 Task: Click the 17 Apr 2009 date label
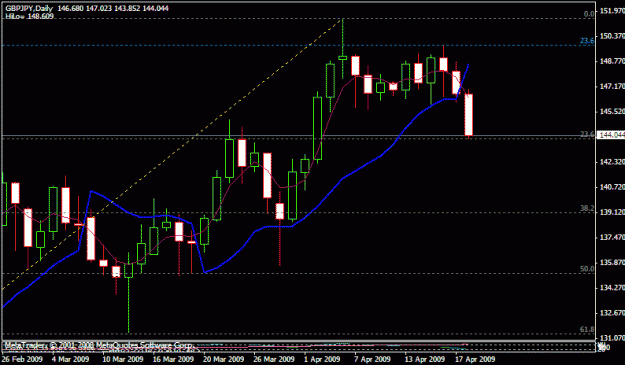[475, 359]
